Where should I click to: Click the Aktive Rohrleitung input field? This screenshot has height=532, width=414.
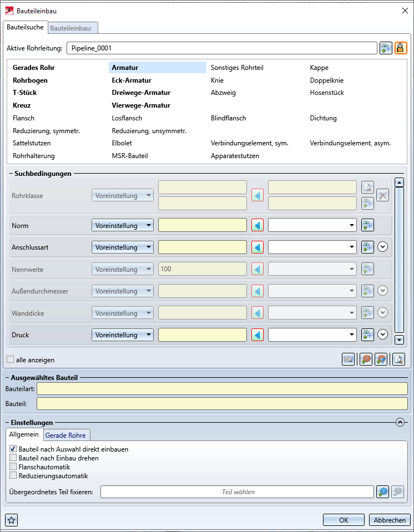[222, 48]
